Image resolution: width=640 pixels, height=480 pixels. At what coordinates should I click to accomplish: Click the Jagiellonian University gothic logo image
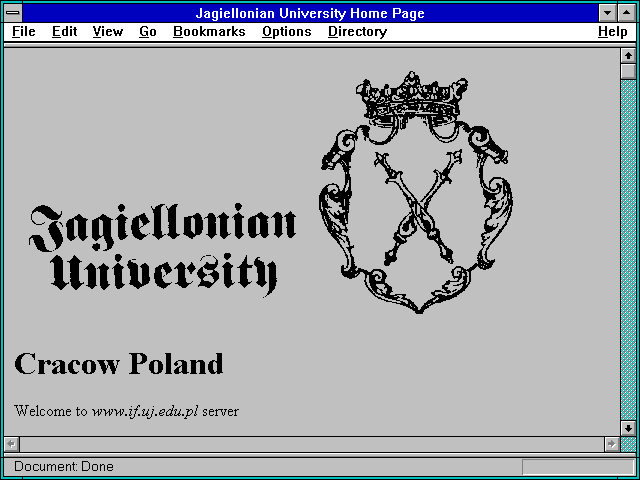162,250
